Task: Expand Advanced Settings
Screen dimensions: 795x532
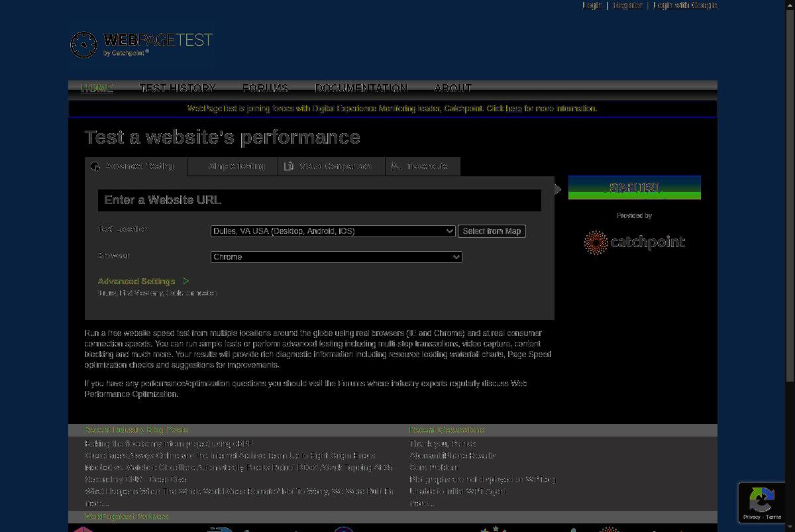Action: 136,282
